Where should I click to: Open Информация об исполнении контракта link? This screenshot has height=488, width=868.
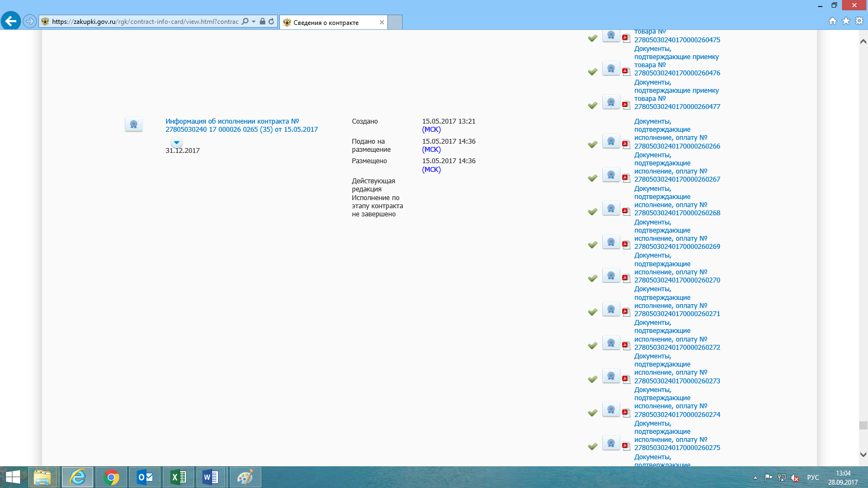241,125
